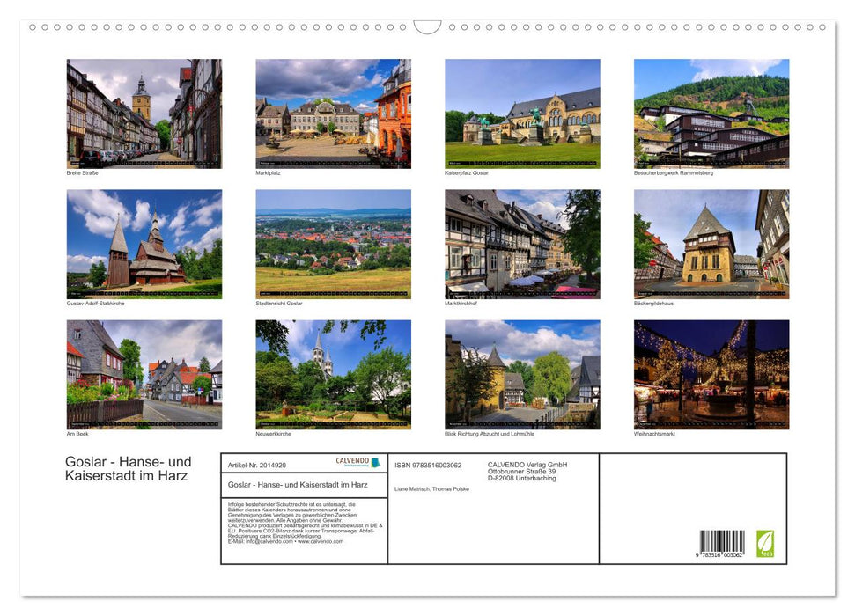Open the www.calvendo.com link
The height and width of the screenshot is (616, 855).
pyautogui.click(x=324, y=541)
